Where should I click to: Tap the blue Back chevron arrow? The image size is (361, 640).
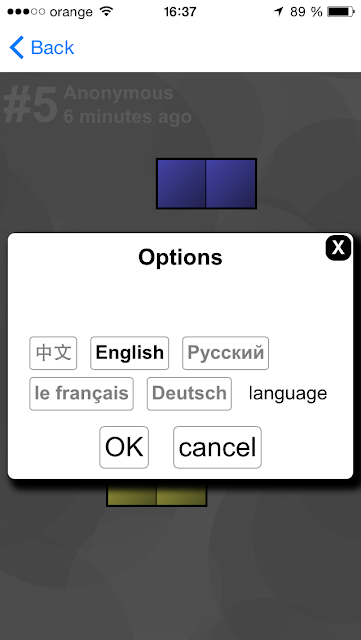click(17, 48)
